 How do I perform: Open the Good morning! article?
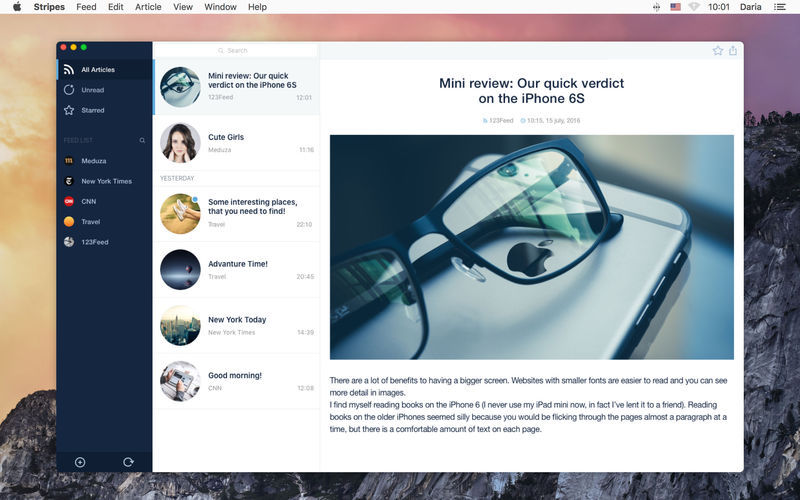[237, 381]
